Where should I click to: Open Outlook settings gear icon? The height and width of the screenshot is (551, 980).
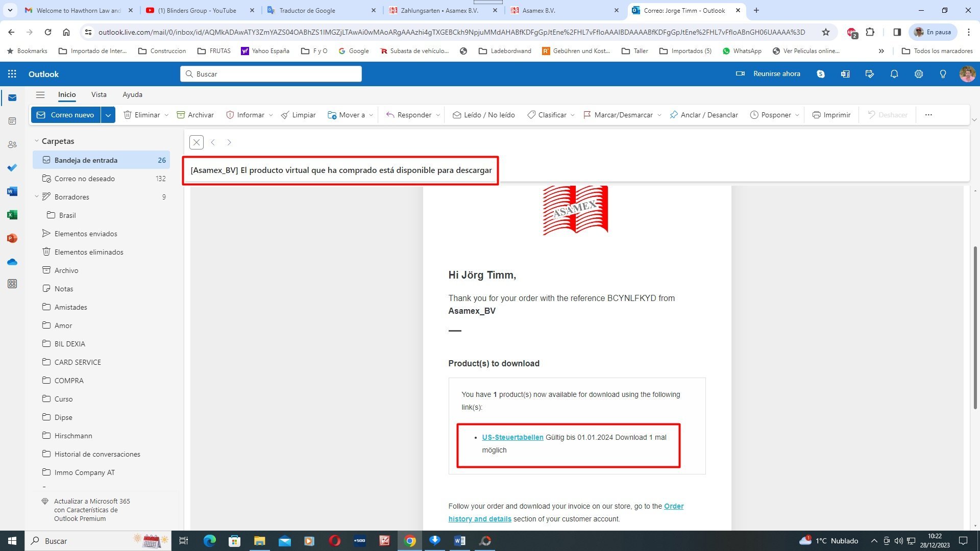[x=919, y=74]
